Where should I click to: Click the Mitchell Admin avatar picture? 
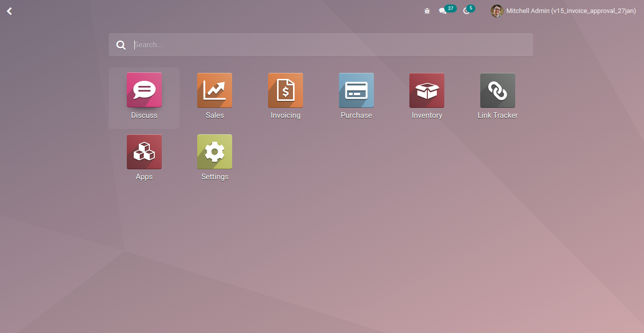coord(497,11)
